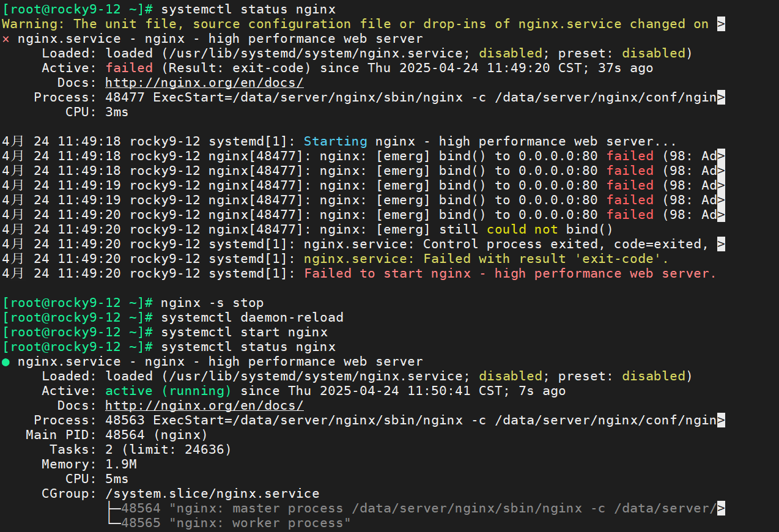Select the 'systemctl start nginx' command
The height and width of the screenshot is (532, 779).
244,332
